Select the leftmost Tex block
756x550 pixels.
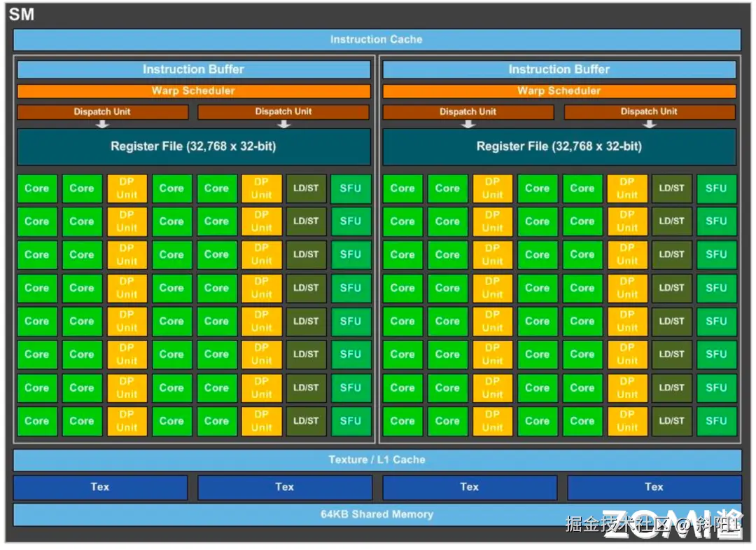(100, 487)
